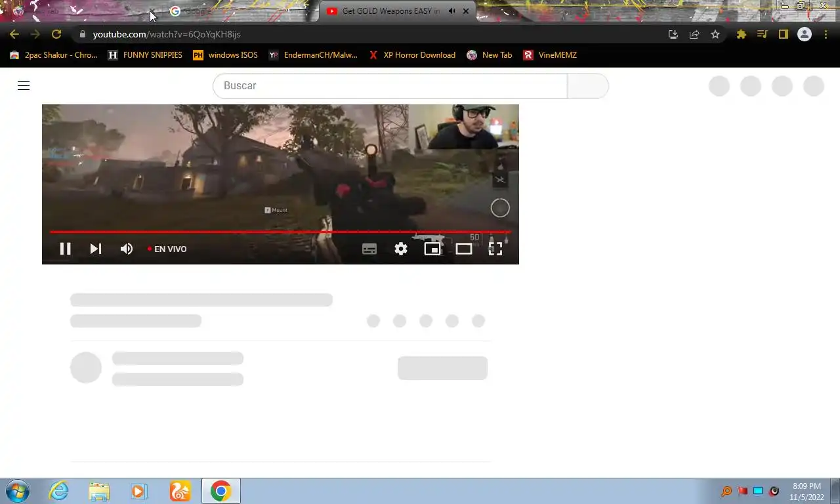Bookmark this page with star icon
The height and width of the screenshot is (504, 840).
[x=715, y=34]
